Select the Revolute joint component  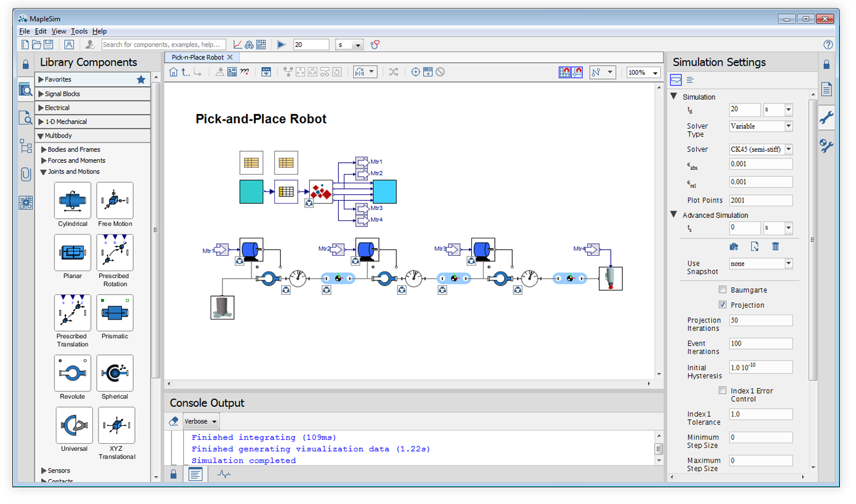[72, 373]
